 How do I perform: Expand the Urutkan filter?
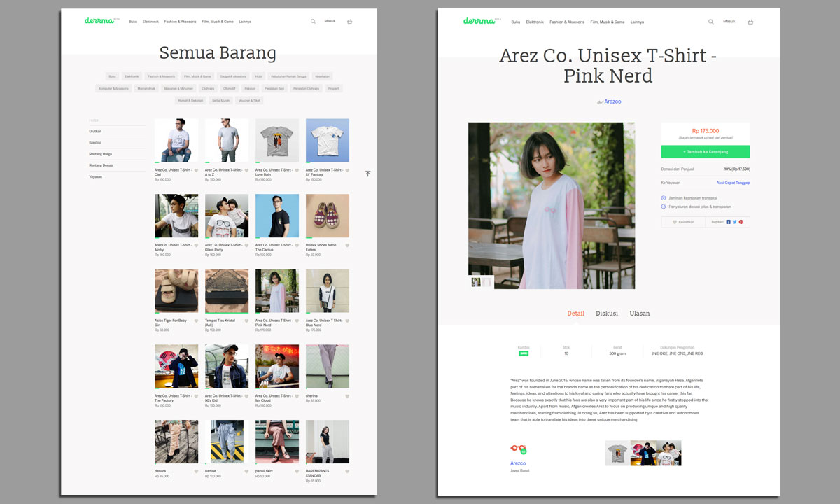click(x=96, y=131)
